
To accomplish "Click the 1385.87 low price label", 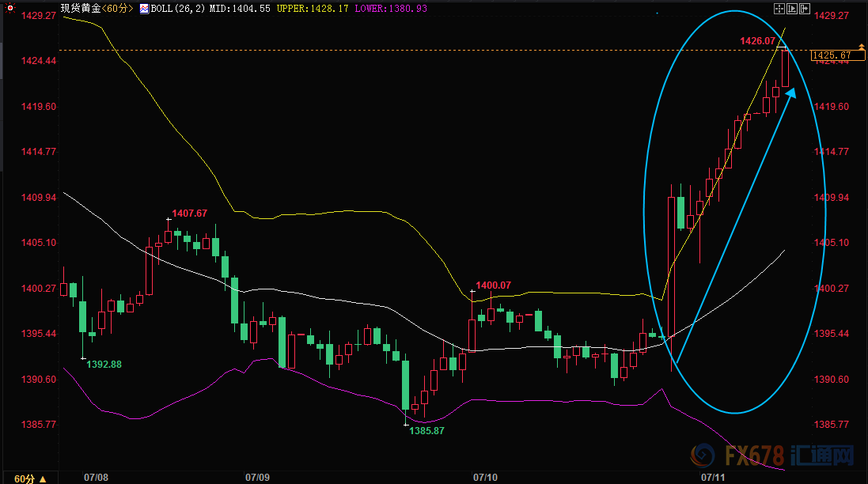I will (426, 430).
